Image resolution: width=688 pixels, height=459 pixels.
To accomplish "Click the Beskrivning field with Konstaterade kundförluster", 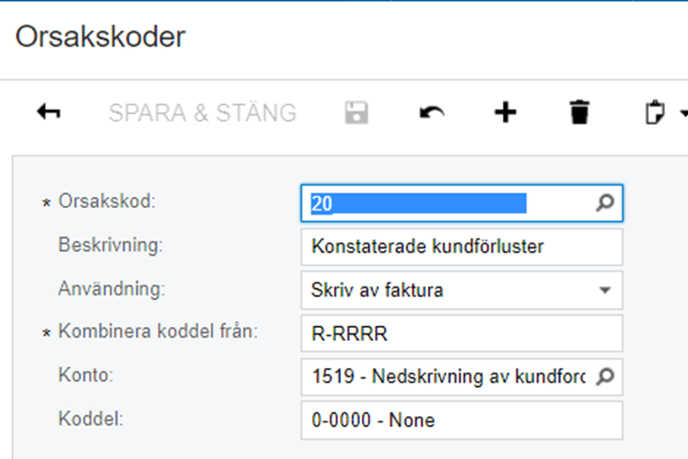I will 460,247.
